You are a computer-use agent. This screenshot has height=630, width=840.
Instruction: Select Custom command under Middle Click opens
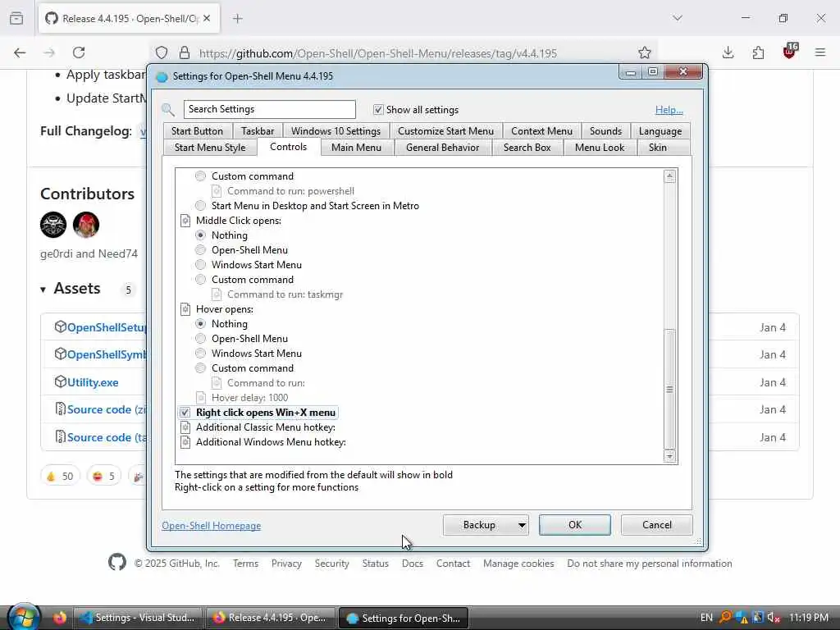(200, 280)
